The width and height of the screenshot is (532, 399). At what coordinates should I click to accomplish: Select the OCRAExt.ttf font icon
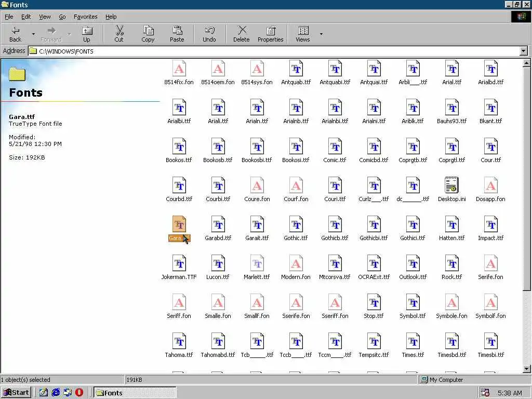coord(374,268)
